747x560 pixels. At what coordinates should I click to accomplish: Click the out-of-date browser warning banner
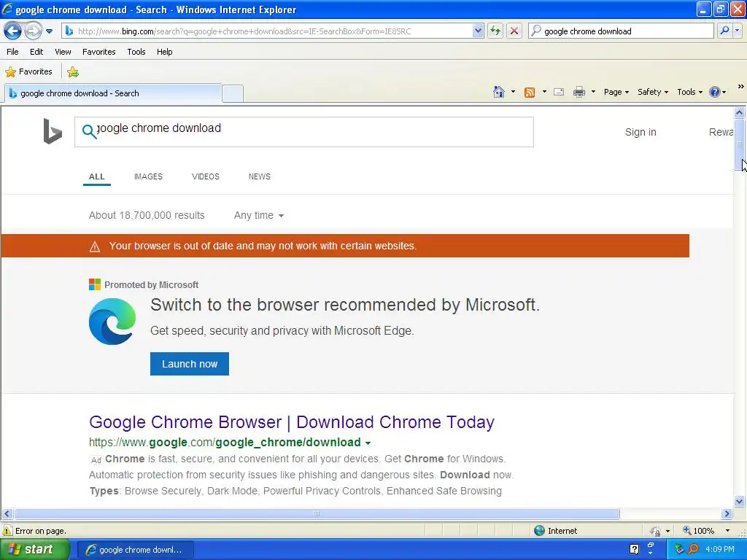coord(345,246)
